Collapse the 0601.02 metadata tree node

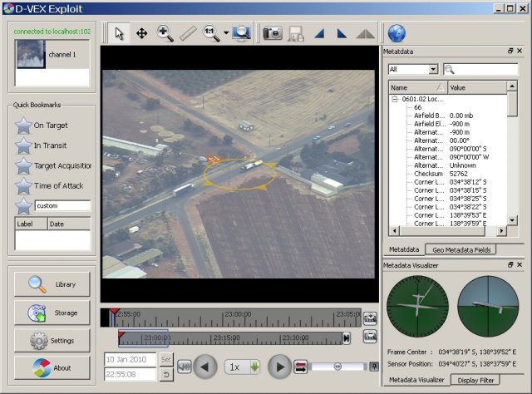pos(395,98)
